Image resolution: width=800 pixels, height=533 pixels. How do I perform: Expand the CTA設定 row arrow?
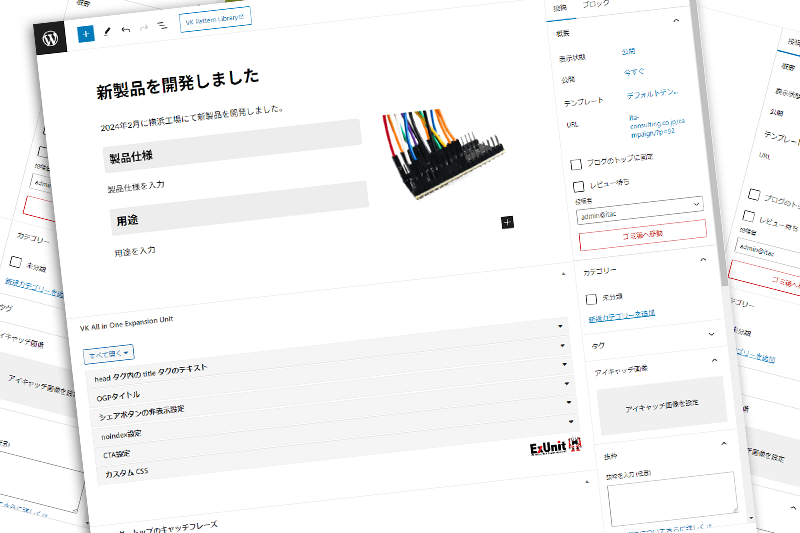click(x=569, y=402)
